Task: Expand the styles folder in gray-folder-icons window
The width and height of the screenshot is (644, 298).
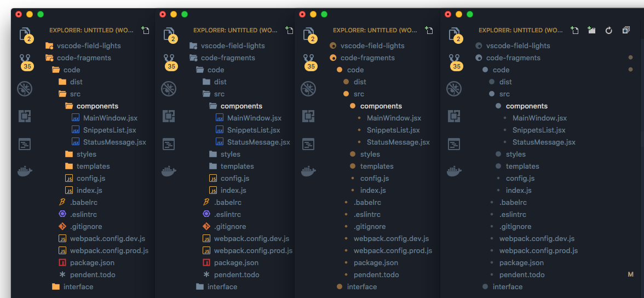Action: pos(225,154)
